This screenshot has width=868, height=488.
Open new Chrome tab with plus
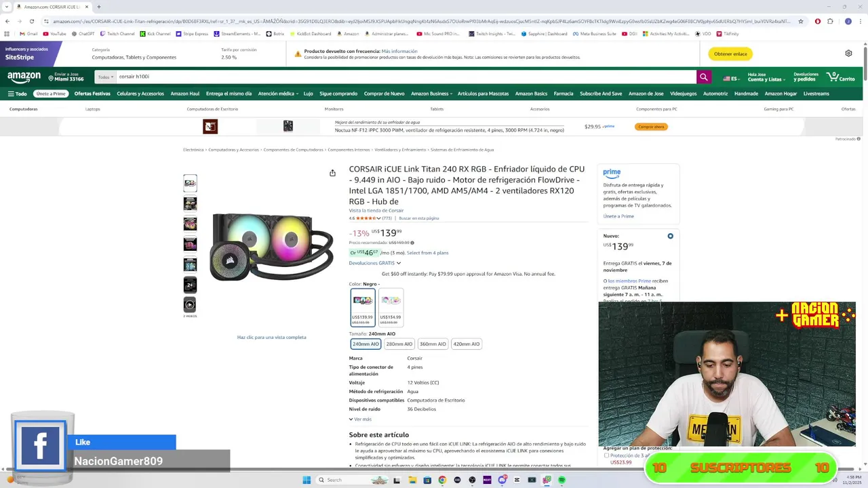(x=99, y=7)
